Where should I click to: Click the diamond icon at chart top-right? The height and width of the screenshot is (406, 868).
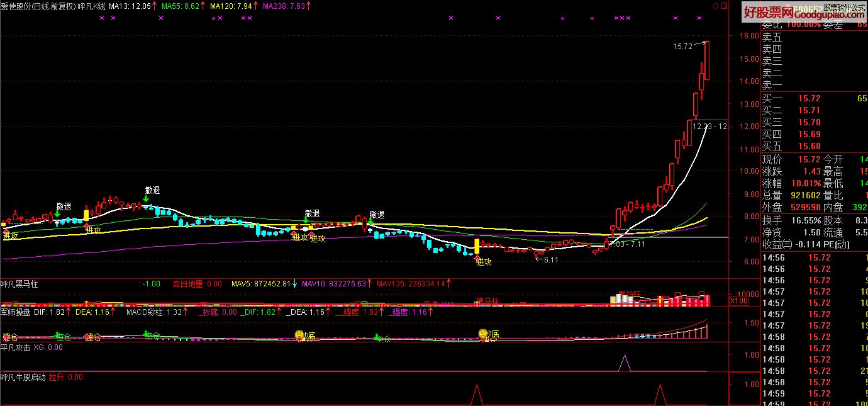715,6
